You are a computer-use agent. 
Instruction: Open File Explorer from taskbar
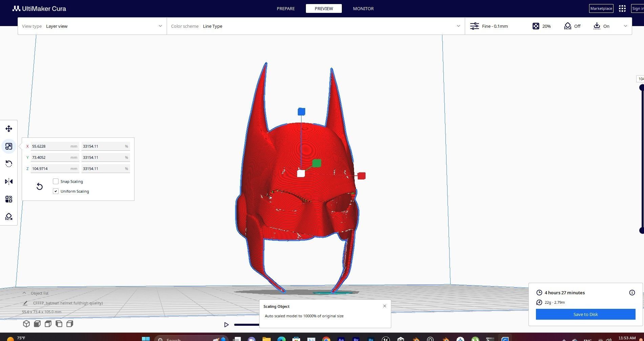tap(266, 339)
